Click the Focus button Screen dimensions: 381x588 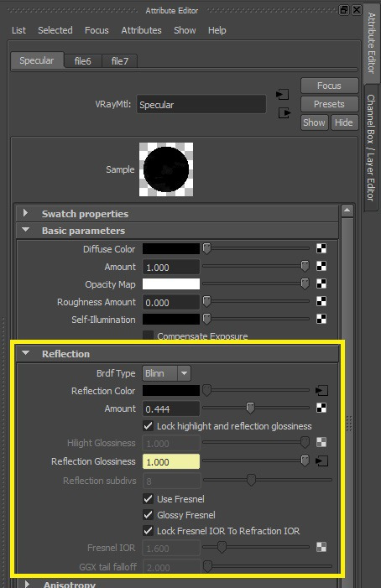[x=329, y=86]
